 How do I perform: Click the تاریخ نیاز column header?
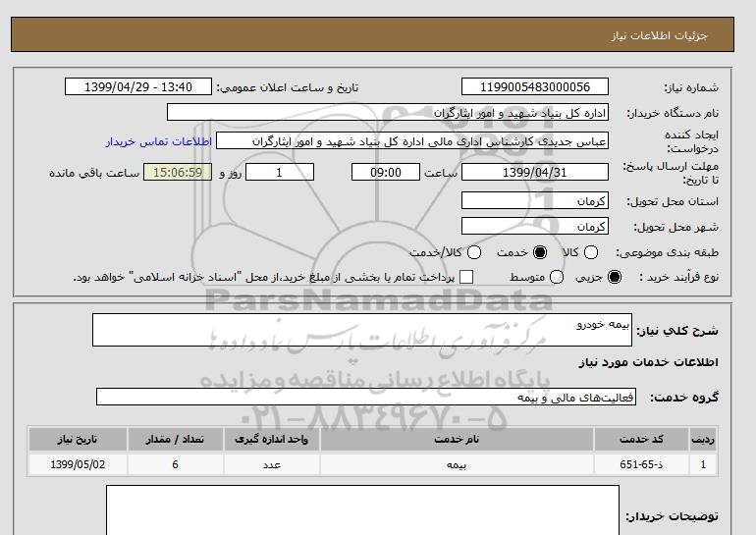point(78,439)
